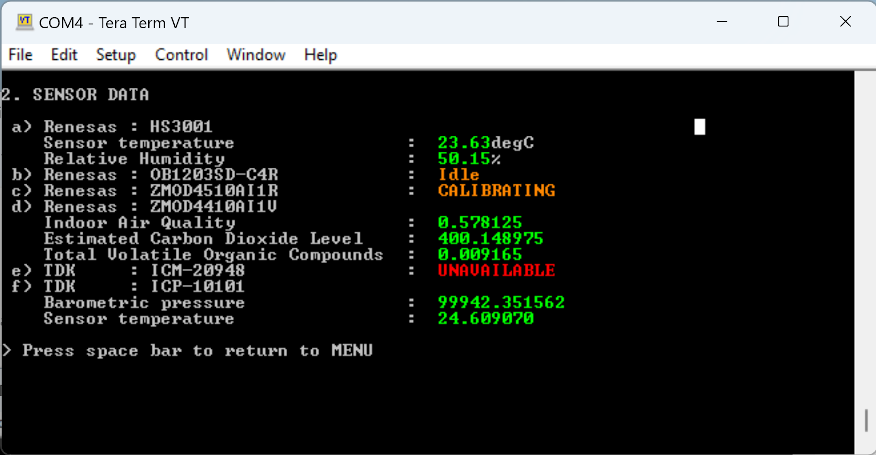Select the 0.009165 TVOC value
Viewport: 876px width, 455px height.
coord(480,255)
